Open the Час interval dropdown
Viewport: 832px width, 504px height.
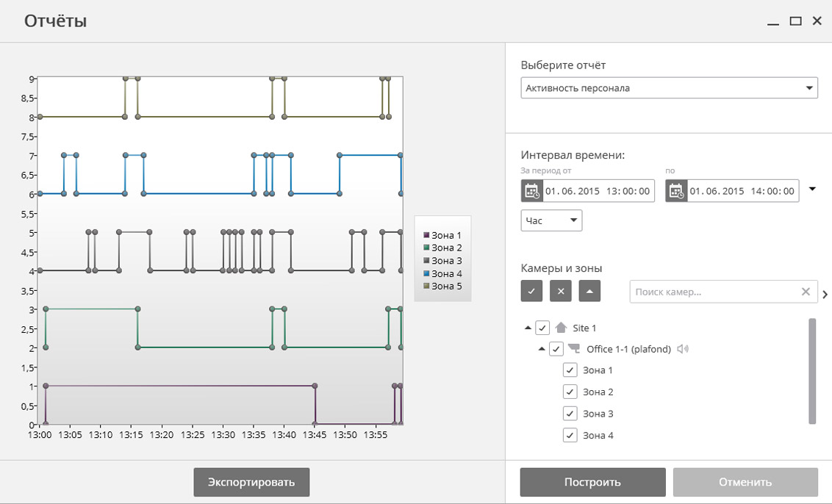[x=551, y=220]
